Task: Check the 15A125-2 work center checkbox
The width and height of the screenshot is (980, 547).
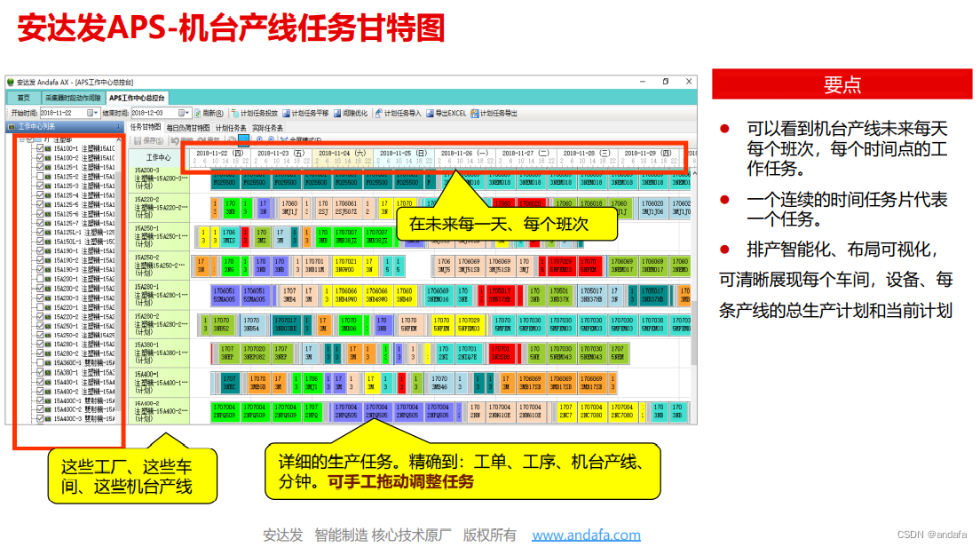Action: click(40, 177)
